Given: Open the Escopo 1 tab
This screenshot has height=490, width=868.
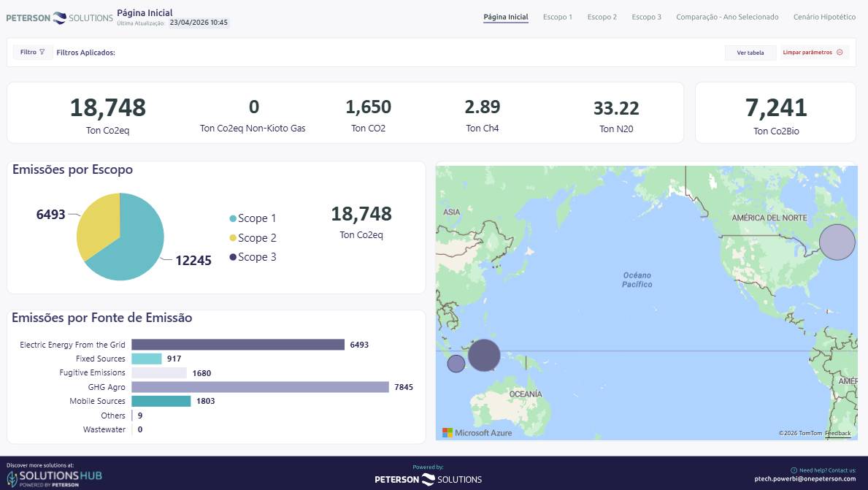Looking at the screenshot, I should pyautogui.click(x=558, y=18).
